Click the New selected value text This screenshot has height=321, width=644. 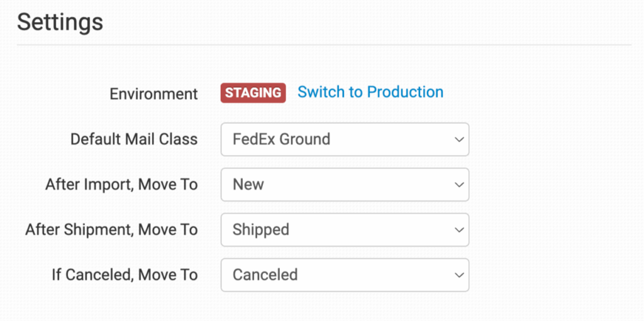click(248, 185)
